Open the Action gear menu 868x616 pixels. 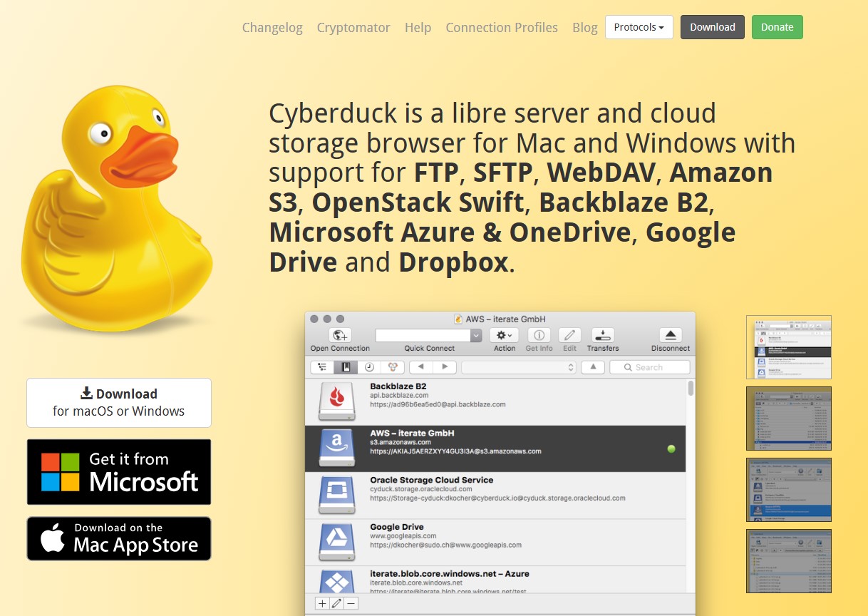tap(504, 335)
